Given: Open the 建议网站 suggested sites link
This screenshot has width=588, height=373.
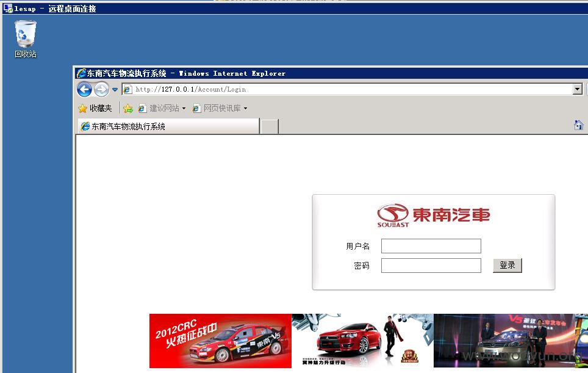Looking at the screenshot, I should (162, 109).
